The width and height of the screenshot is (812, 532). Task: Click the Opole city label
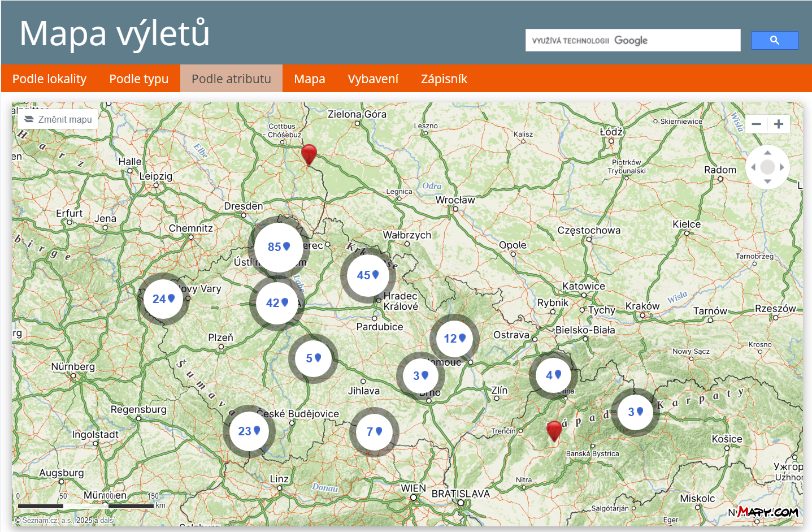513,245
